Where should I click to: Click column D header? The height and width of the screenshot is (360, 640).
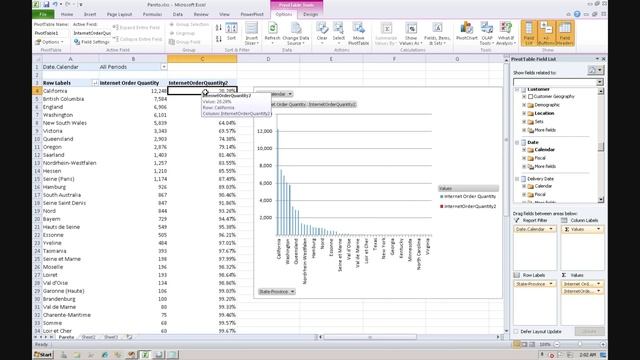(268, 59)
